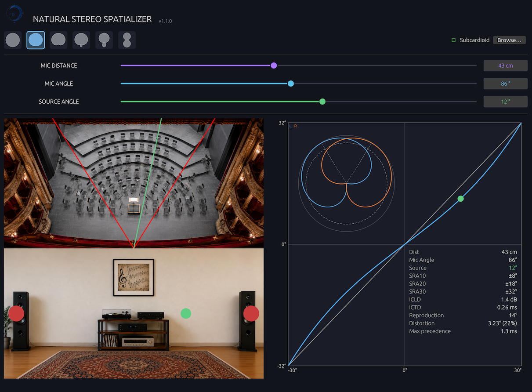532x392 pixels.
Task: Click the Source Angle slider handle
Action: click(x=322, y=102)
